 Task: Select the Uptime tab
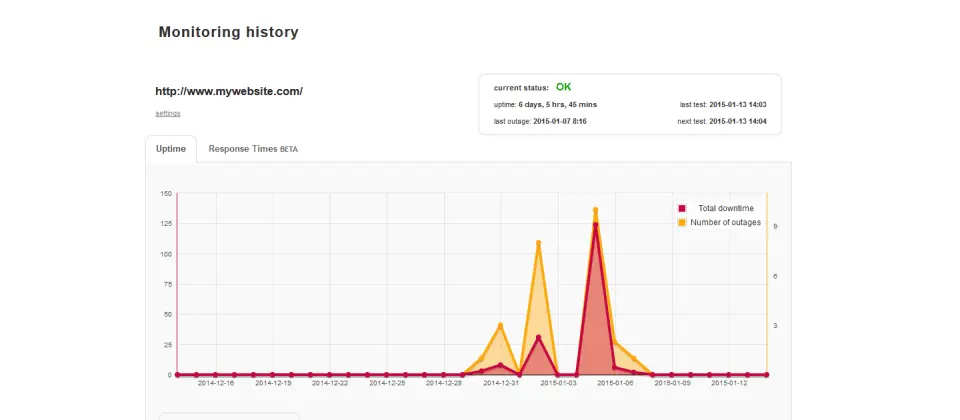point(171,149)
